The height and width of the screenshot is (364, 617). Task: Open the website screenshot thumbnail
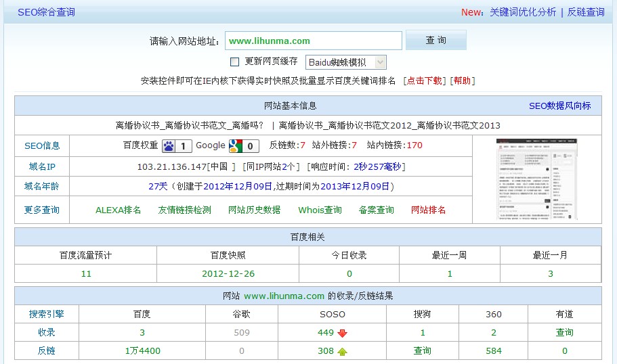click(536, 179)
